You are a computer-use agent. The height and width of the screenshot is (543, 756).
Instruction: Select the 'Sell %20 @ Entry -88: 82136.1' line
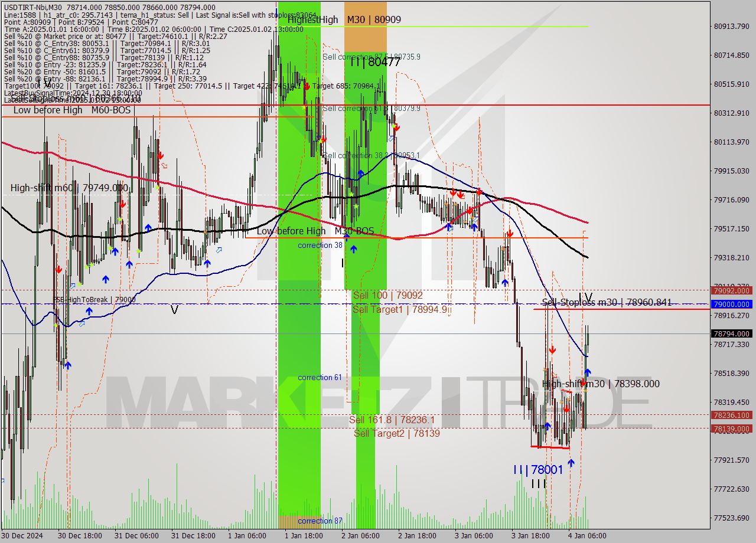click(x=105, y=78)
